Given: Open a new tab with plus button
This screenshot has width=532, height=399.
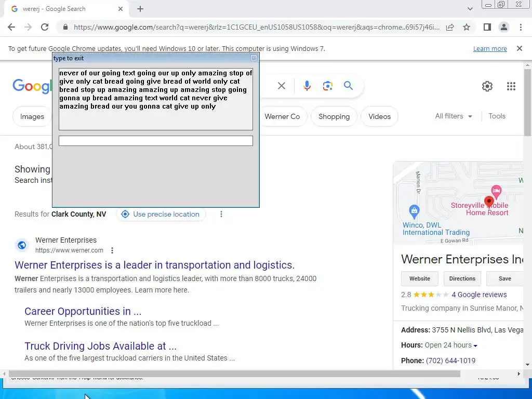Looking at the screenshot, I should click(140, 9).
